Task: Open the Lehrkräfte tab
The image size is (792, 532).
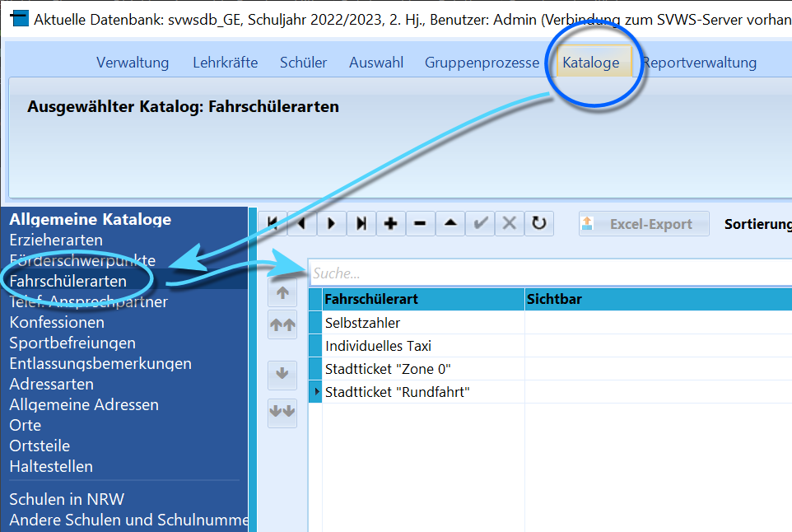Action: click(x=226, y=63)
